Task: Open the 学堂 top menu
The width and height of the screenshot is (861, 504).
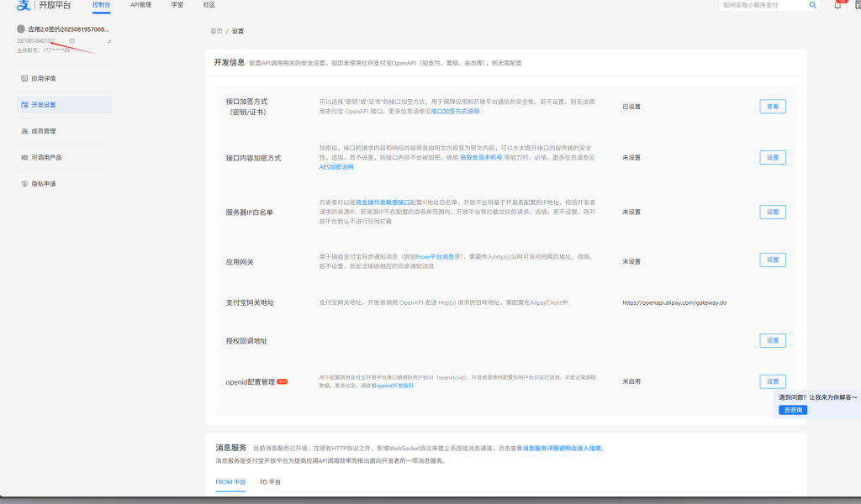Action: click(x=177, y=5)
